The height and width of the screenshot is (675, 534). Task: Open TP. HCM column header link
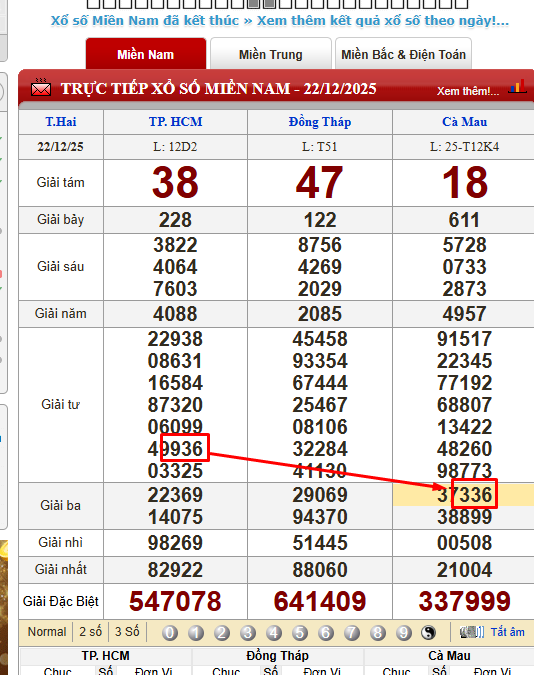[176, 122]
